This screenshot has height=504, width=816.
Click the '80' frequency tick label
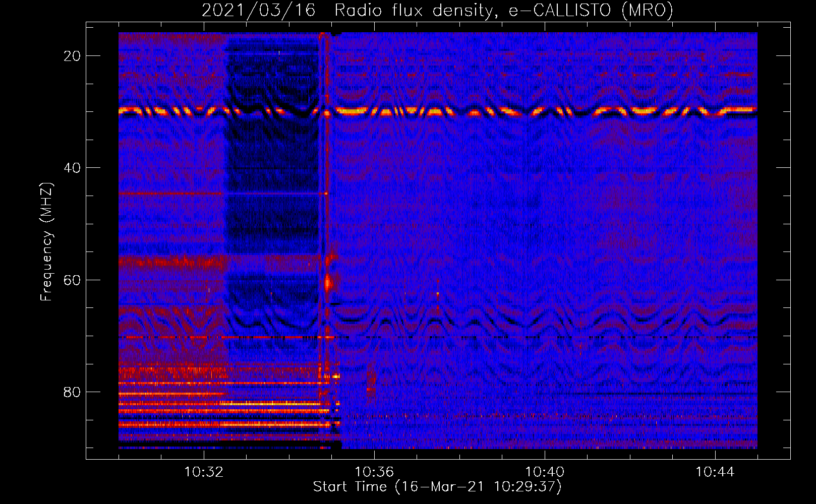click(73, 392)
